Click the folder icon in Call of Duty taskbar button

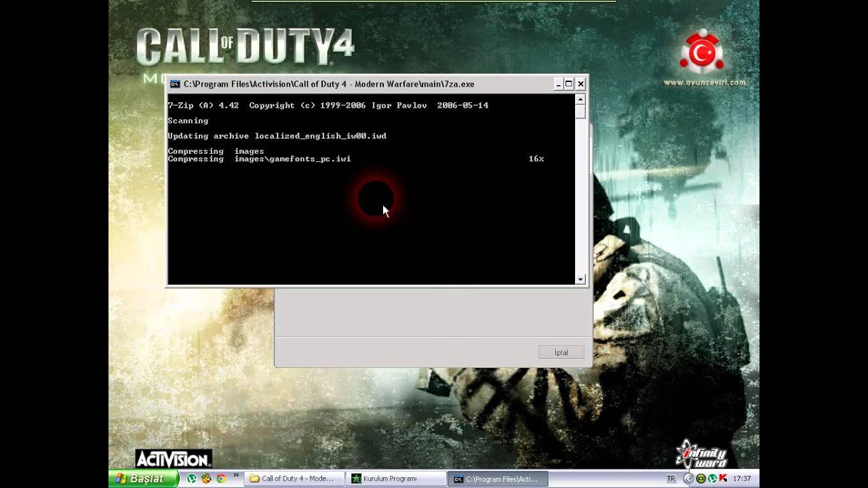coord(254,479)
